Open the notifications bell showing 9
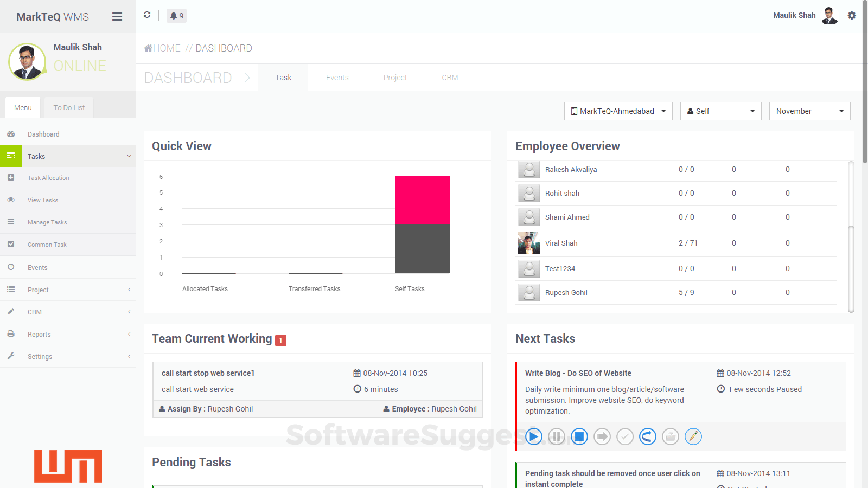Screen dimensions: 868x488 coord(176,16)
